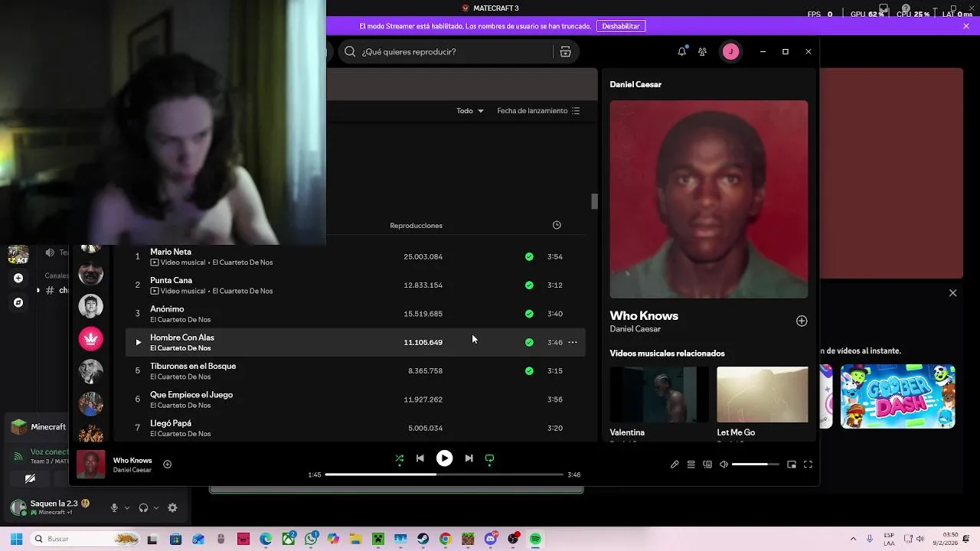This screenshot has height=551, width=980.
Task: Toggle the Discord camera off button
Action: (x=30, y=479)
